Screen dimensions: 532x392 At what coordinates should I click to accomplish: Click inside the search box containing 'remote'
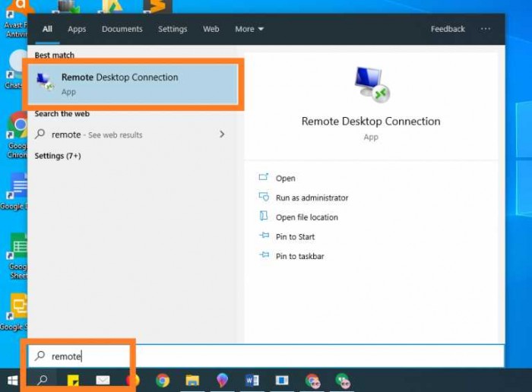click(x=266, y=356)
